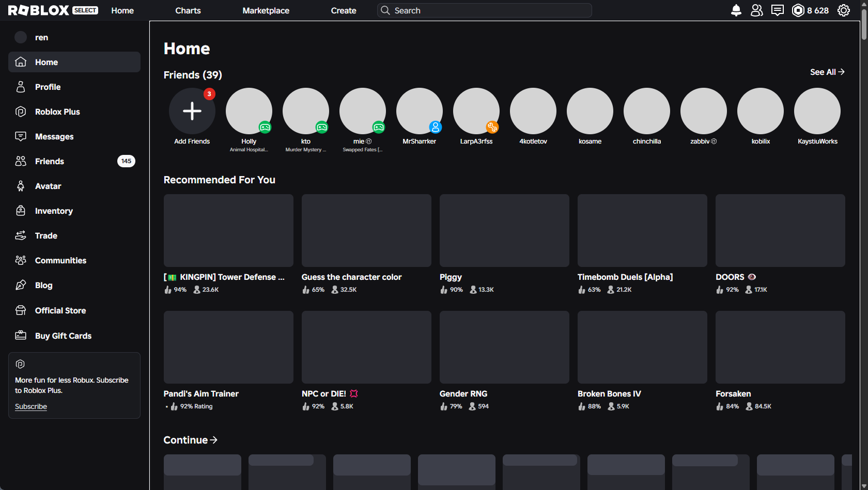Click the Buy Gift Cards icon in sidebar
868x490 pixels.
[21, 336]
